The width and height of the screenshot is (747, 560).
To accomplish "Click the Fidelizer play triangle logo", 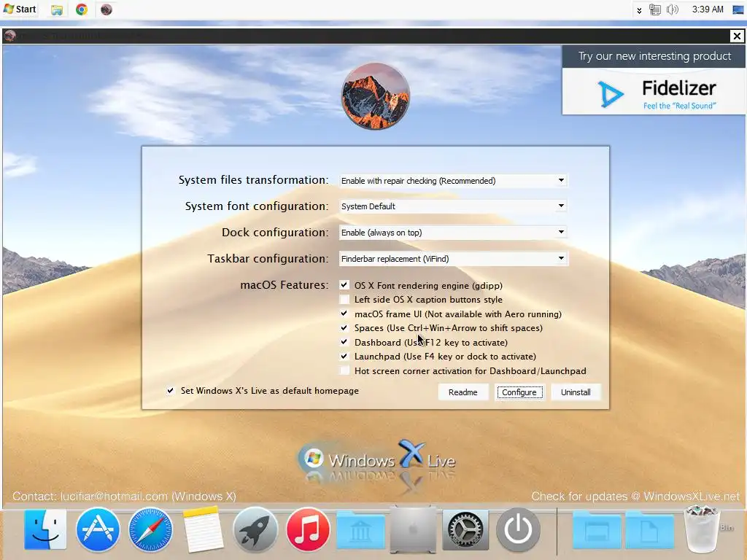I will (x=611, y=94).
